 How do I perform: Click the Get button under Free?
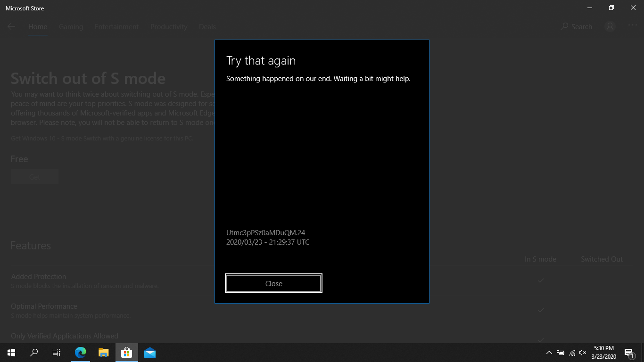(34, 177)
